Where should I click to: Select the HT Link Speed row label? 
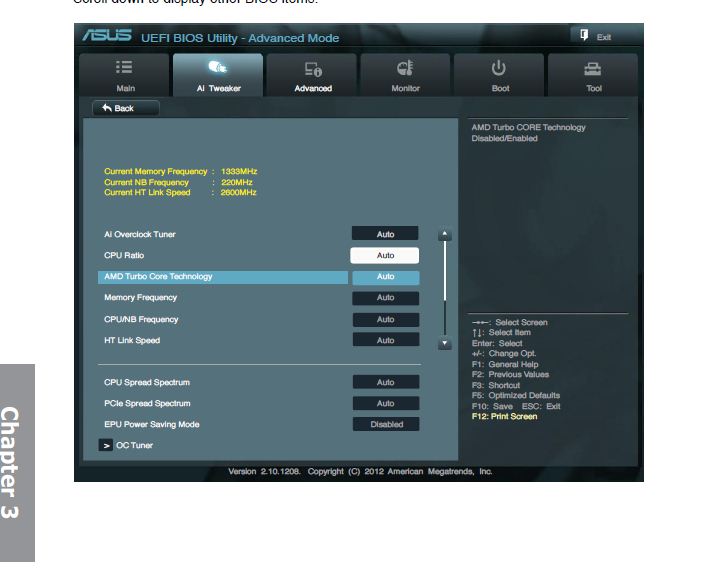coord(132,341)
